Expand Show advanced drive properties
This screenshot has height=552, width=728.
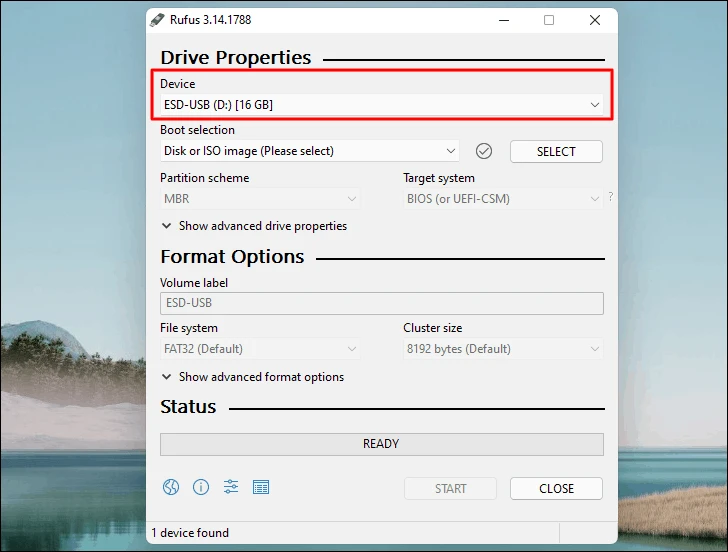(x=254, y=226)
